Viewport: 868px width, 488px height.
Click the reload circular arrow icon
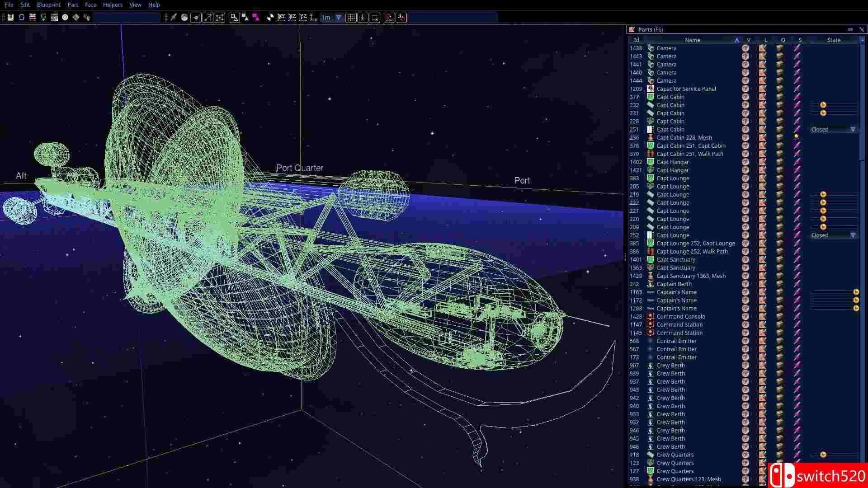click(21, 17)
